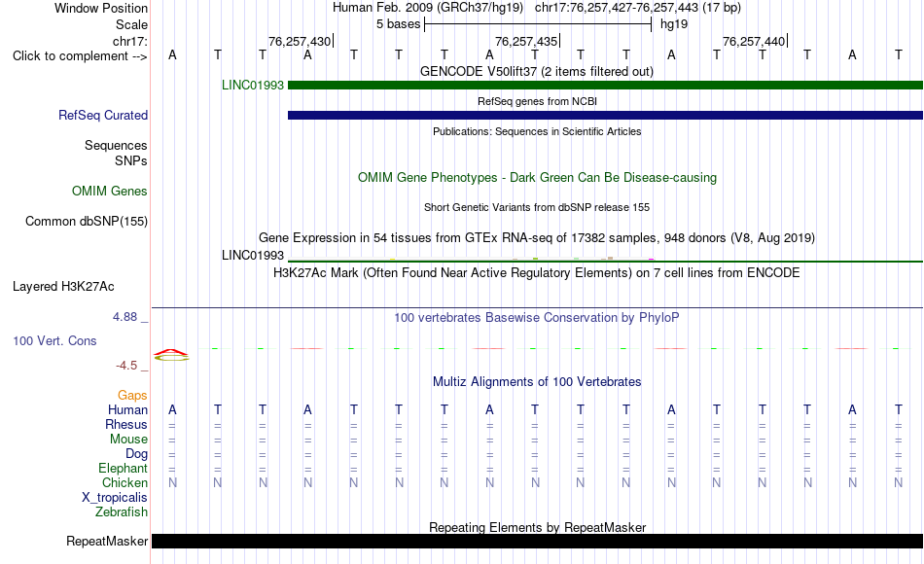Click GTEx Gene Expression track title
The height and width of the screenshot is (564, 924).
pos(537,237)
